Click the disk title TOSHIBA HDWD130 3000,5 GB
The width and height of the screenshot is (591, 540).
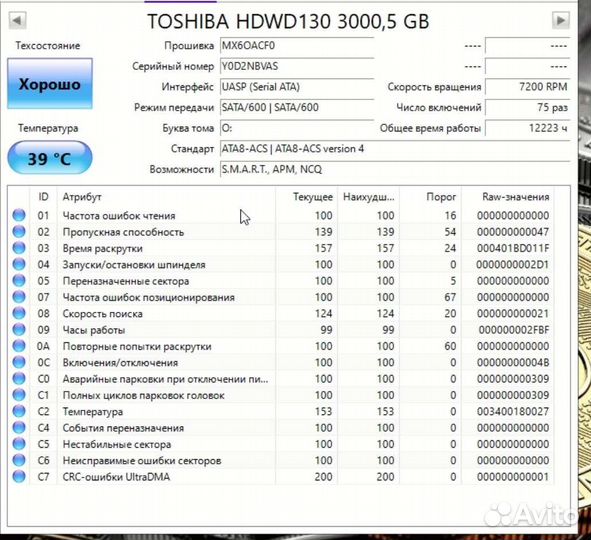click(x=288, y=21)
